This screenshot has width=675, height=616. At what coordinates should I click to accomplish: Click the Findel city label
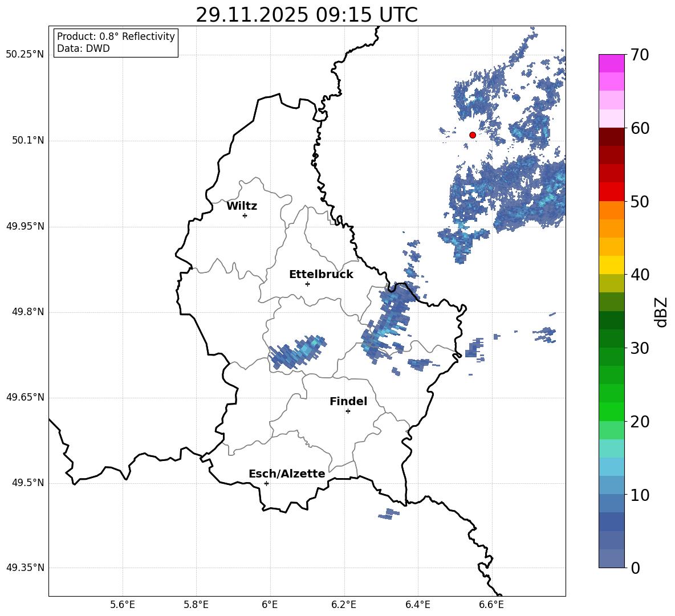point(348,401)
